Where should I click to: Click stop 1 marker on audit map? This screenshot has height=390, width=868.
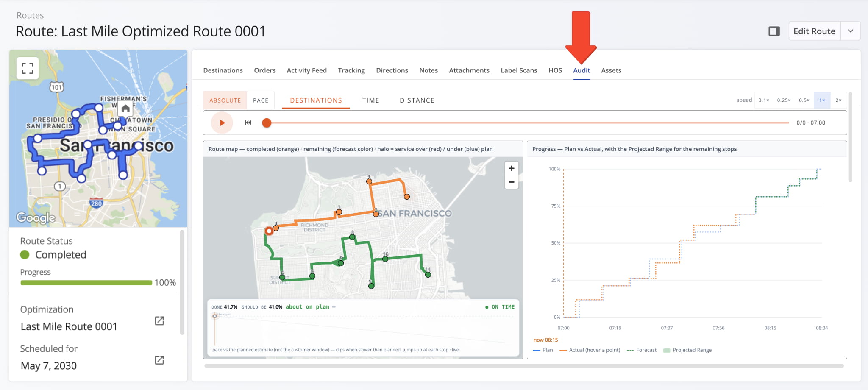click(369, 181)
